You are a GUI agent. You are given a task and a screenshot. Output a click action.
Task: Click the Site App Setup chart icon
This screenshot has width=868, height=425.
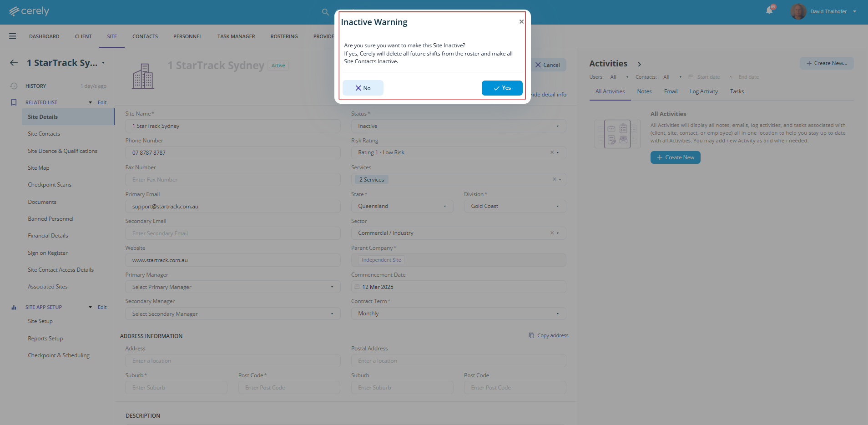click(x=14, y=307)
